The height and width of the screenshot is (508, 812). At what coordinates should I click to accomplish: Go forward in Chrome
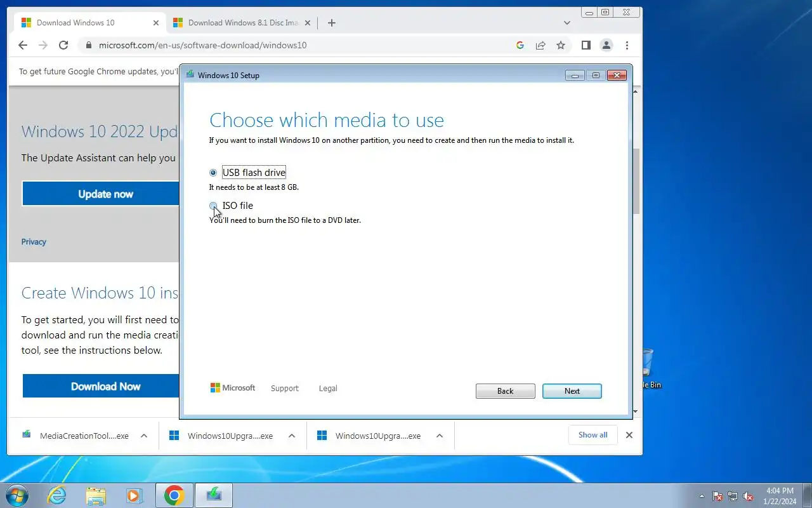coord(43,45)
